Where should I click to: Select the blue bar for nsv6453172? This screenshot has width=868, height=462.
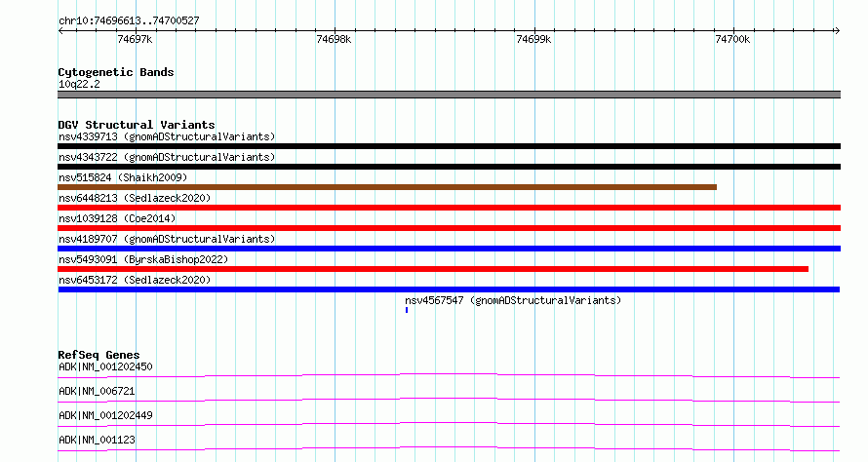point(449,289)
